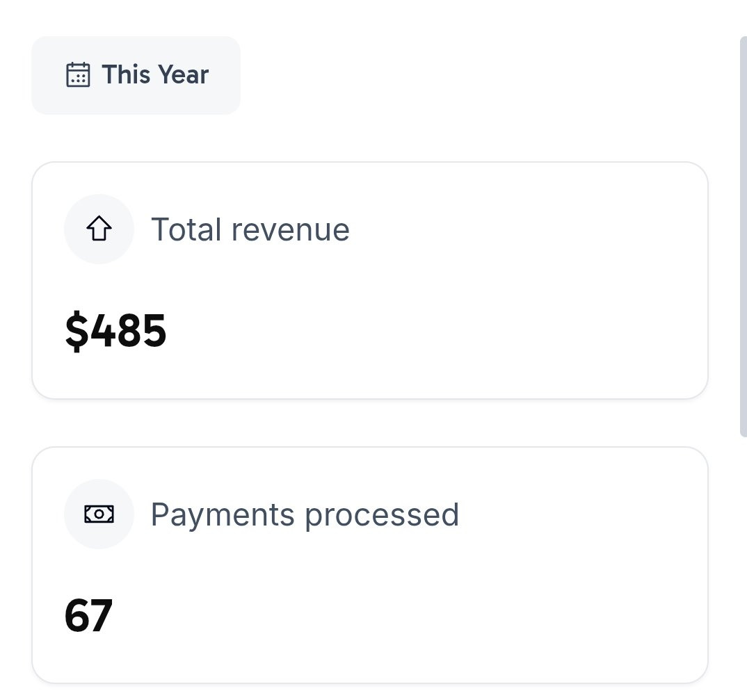The width and height of the screenshot is (747, 700).
Task: Select the 67 payments count value
Action: (x=88, y=616)
